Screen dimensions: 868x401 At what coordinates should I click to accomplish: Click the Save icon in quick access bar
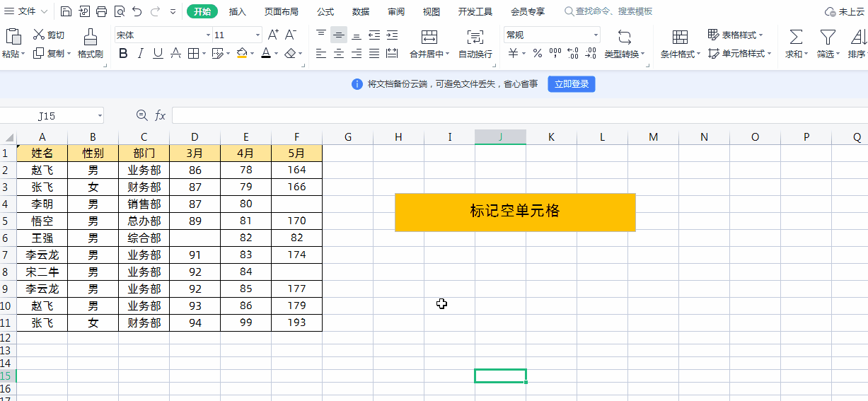click(x=66, y=11)
